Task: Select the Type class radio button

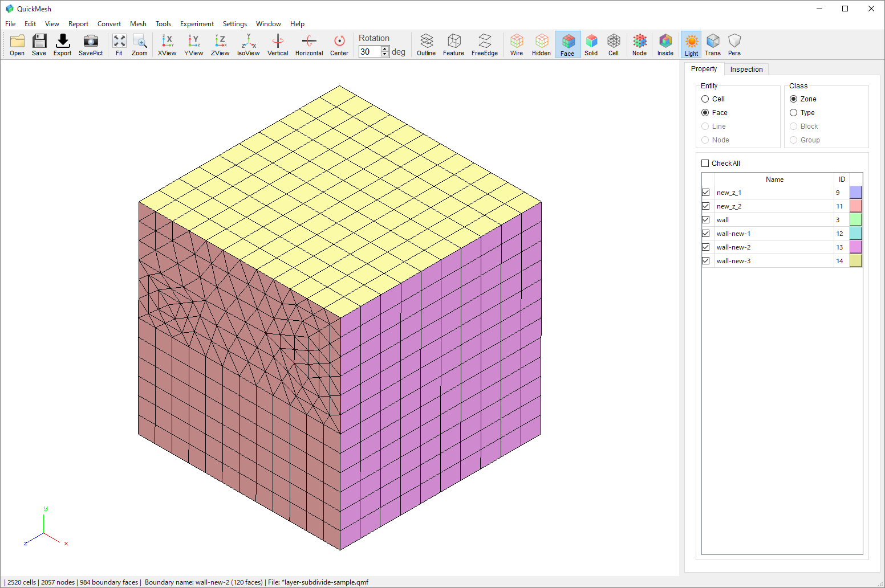Action: (794, 112)
